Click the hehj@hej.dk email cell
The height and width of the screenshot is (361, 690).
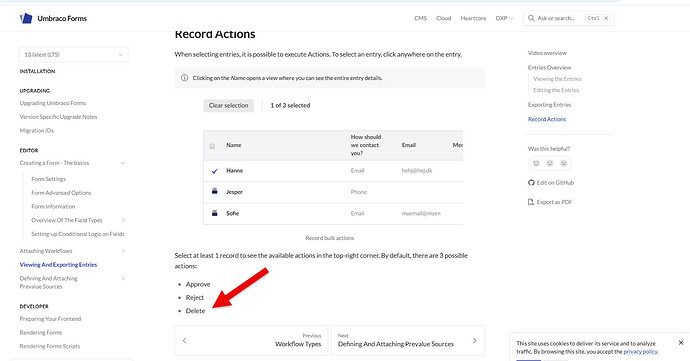click(417, 170)
